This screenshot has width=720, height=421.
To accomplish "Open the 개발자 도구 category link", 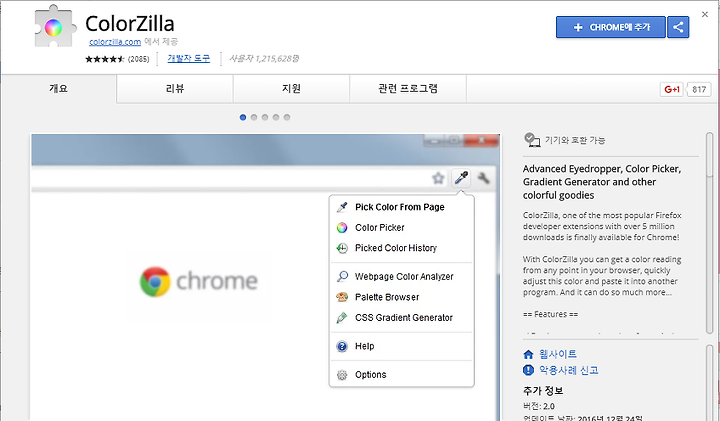I will (188, 58).
